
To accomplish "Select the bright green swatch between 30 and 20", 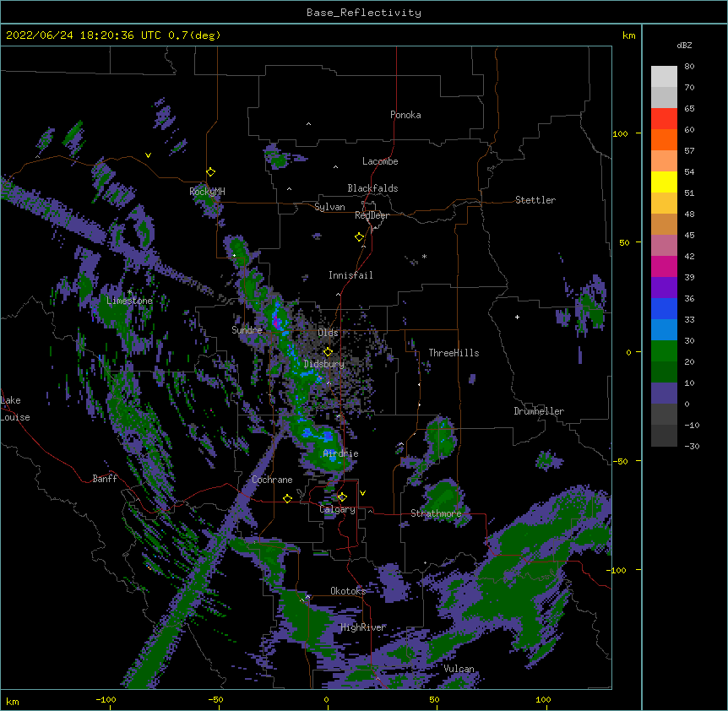I will tap(664, 351).
